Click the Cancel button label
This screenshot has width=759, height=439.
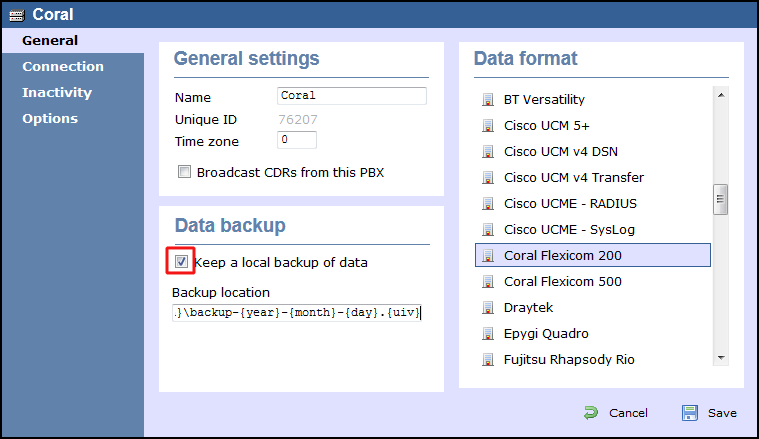pyautogui.click(x=628, y=413)
